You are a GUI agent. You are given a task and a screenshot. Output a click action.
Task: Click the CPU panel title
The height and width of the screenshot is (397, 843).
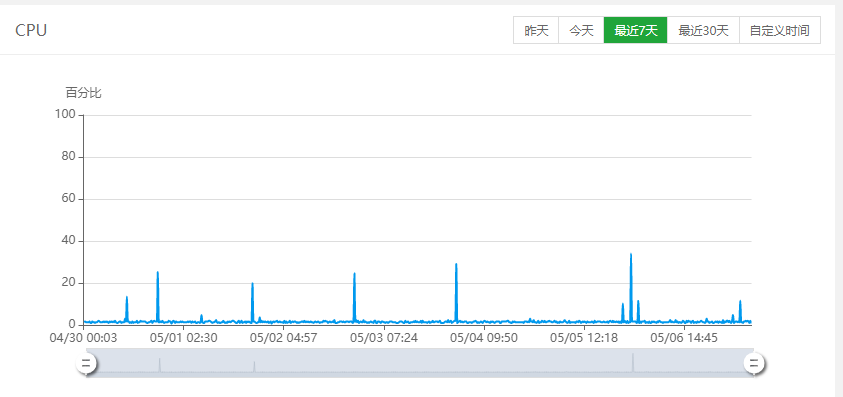[31, 30]
